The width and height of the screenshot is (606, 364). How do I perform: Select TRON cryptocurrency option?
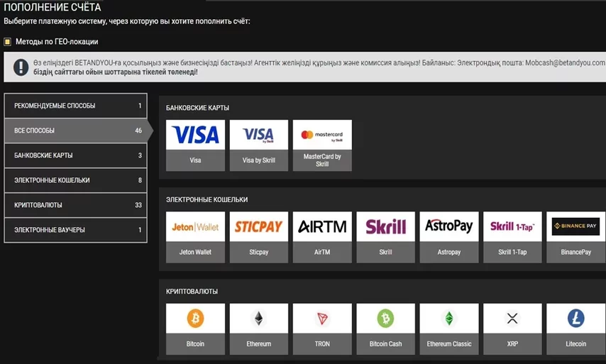tap(322, 329)
